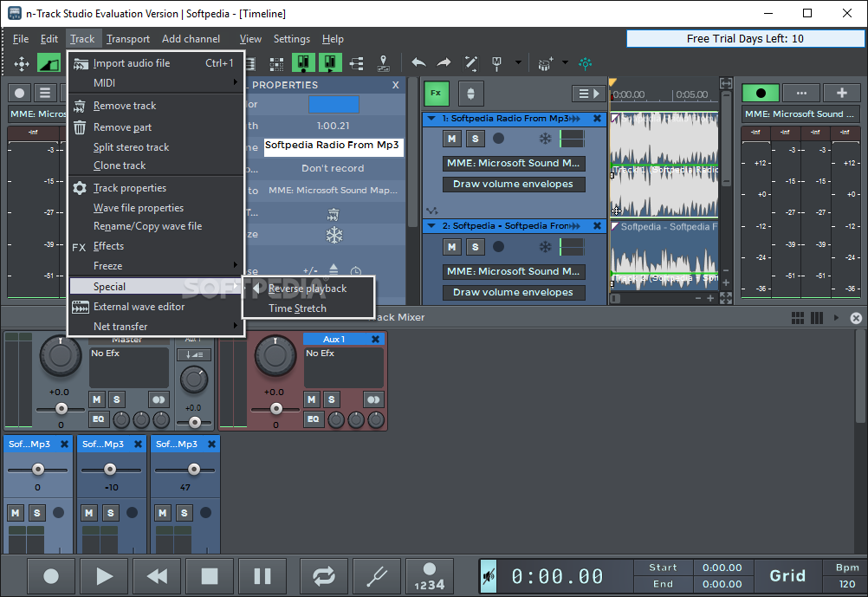This screenshot has width=868, height=597.
Task: Freeze track 2 with snowflake icon
Action: click(545, 246)
